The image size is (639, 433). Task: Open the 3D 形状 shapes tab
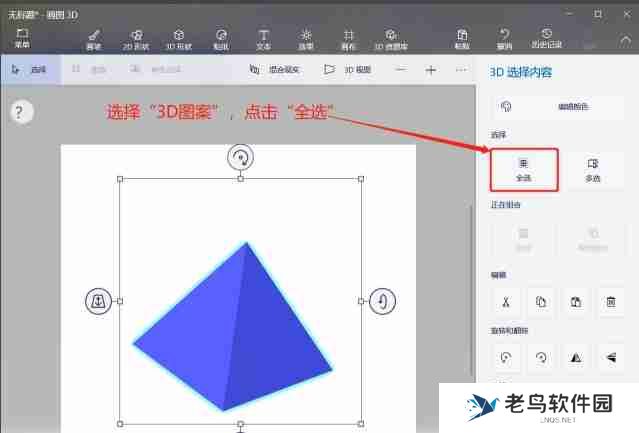[179, 40]
